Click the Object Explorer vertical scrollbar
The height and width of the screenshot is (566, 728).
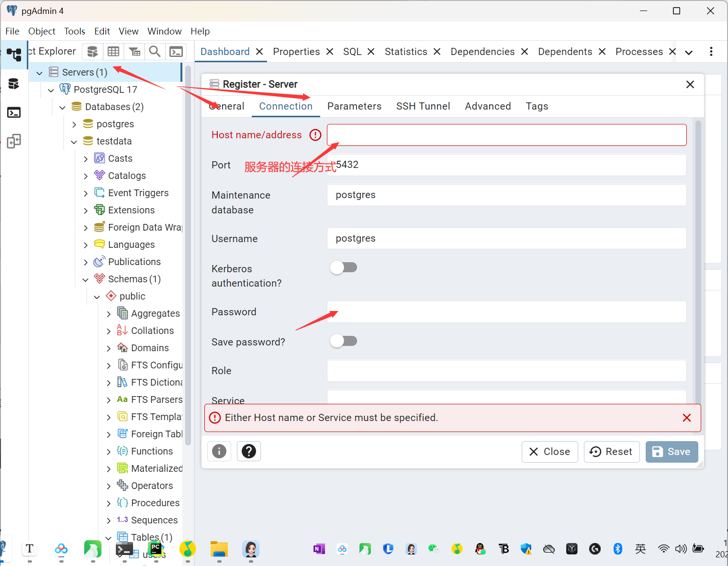coord(188,256)
